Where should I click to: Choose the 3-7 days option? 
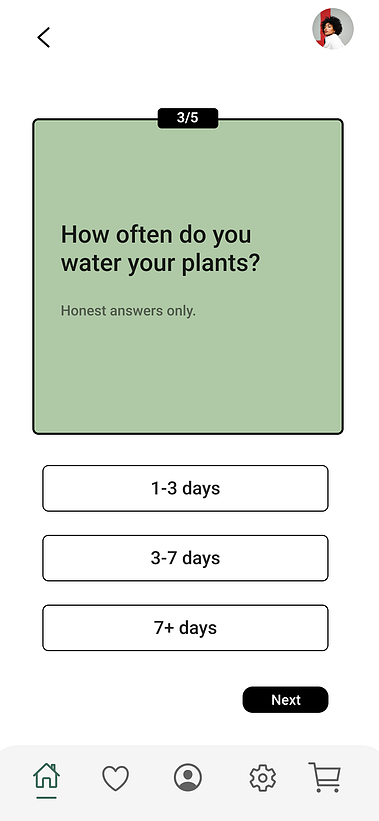(x=185, y=558)
